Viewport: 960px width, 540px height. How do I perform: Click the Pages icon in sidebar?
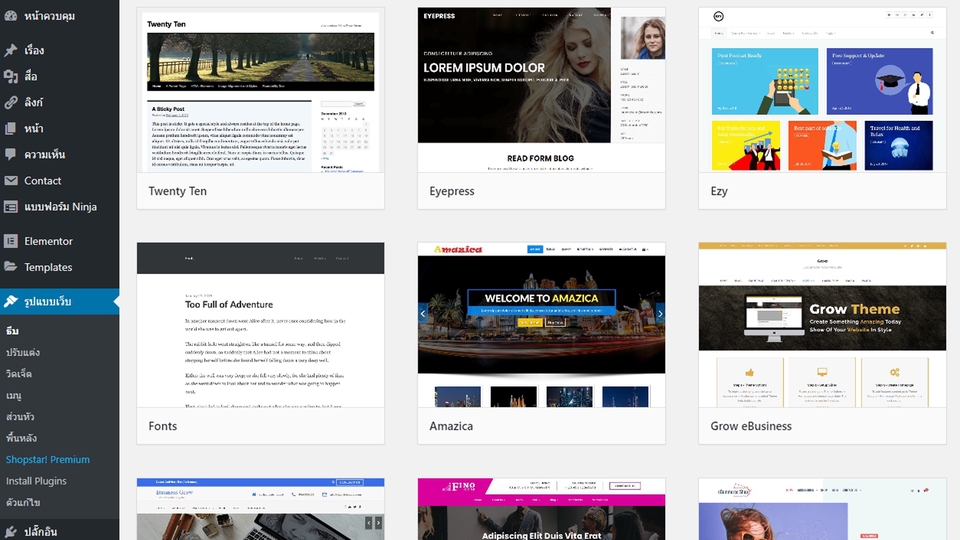click(x=10, y=129)
